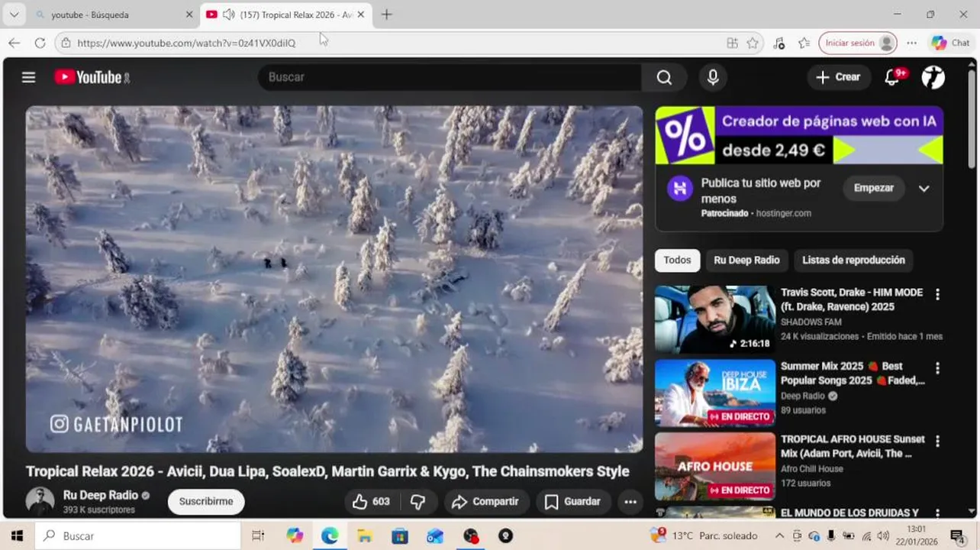Open Edge settings and more menu
The width and height of the screenshot is (980, 550).
coord(911,43)
